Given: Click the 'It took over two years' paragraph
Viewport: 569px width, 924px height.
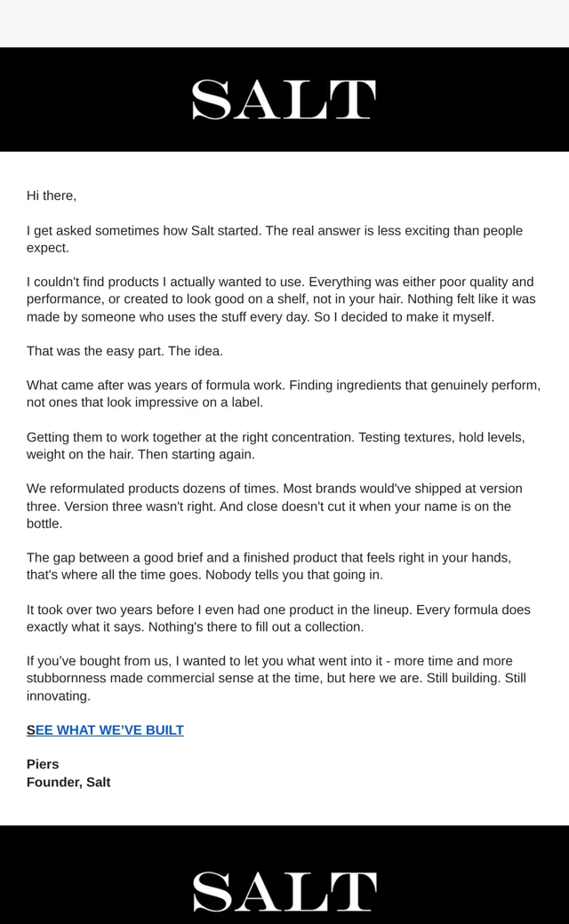Looking at the screenshot, I should pyautogui.click(x=278, y=618).
